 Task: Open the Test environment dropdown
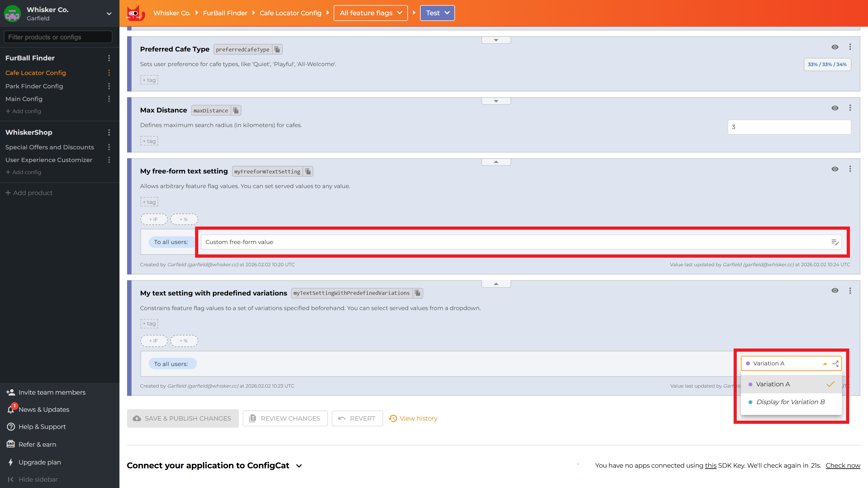[x=437, y=13]
